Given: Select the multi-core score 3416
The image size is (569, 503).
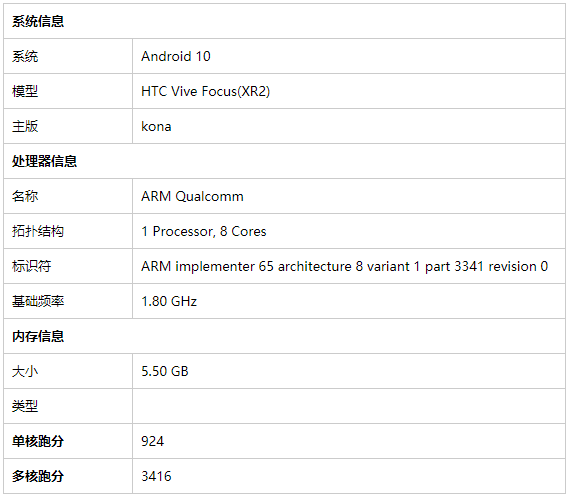Looking at the screenshot, I should tap(156, 476).
